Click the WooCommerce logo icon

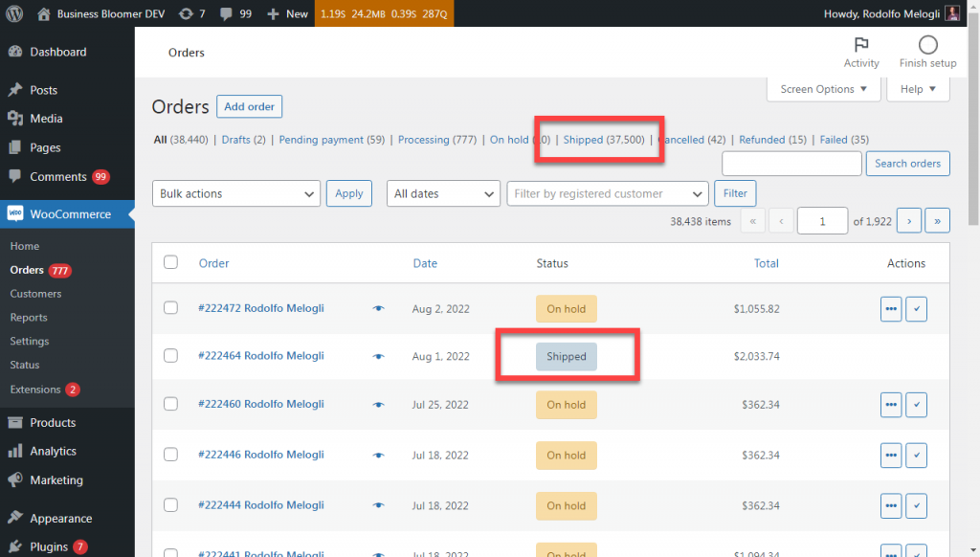tap(15, 213)
